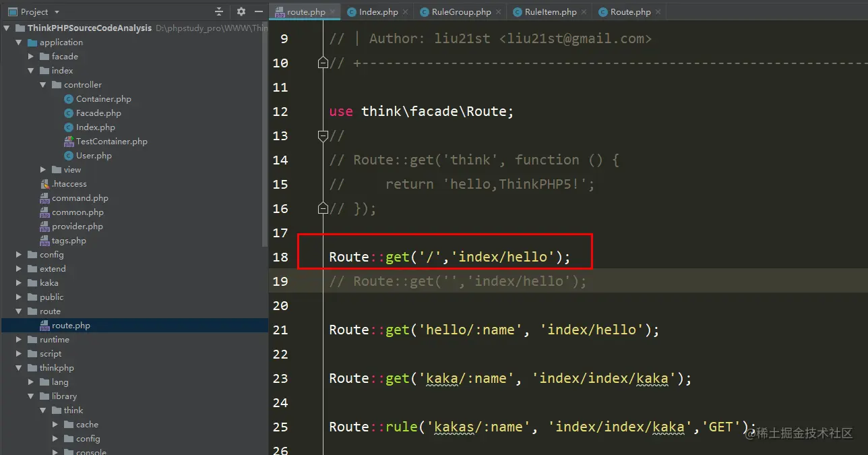The width and height of the screenshot is (868, 455).
Task: Click the .htaccess file icon
Action: pyautogui.click(x=45, y=184)
